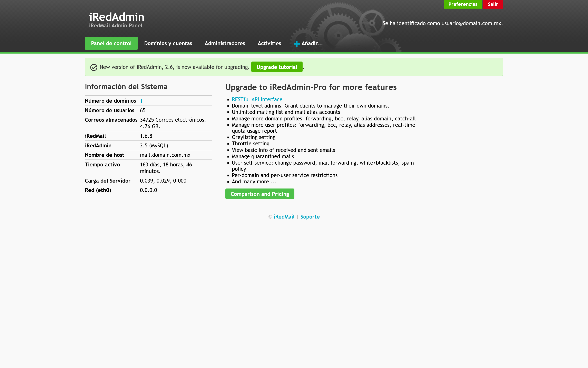The width and height of the screenshot is (588, 368).
Task: Click the Tiempo activo label
Action: pyautogui.click(x=102, y=165)
